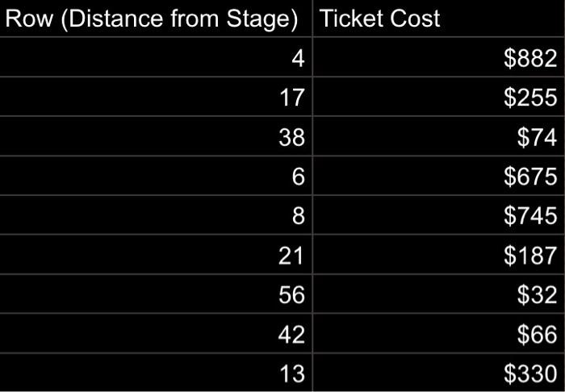Select the $255 ticket cost cell
The width and height of the screenshot is (565, 392).
[x=438, y=96]
